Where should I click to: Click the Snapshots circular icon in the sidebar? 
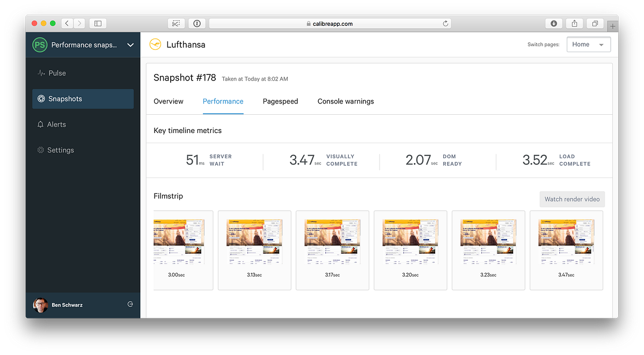coord(40,99)
